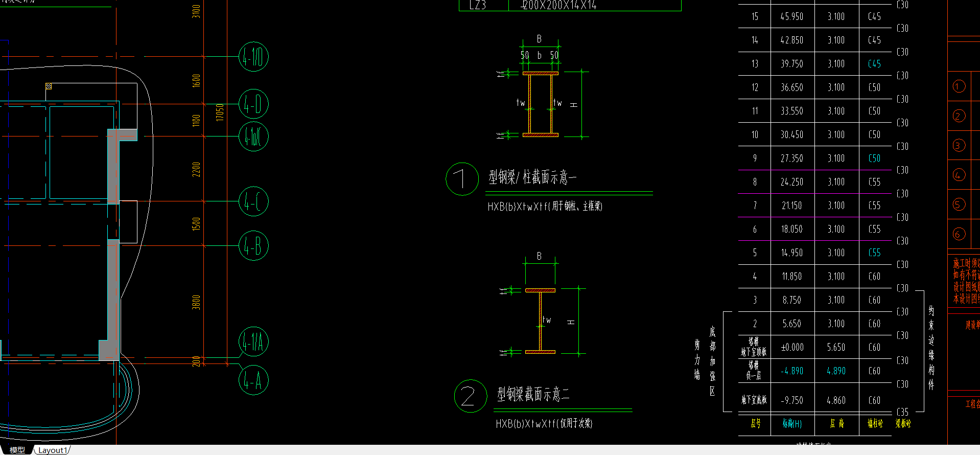Click elevation value 42.850 in table
980x455 pixels.
pos(791,40)
